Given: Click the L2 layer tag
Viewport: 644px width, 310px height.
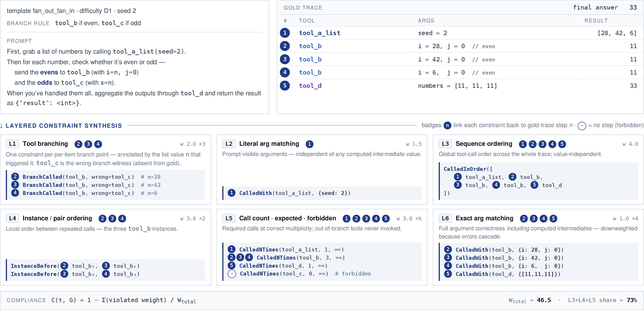Looking at the screenshot, I should point(229,144).
